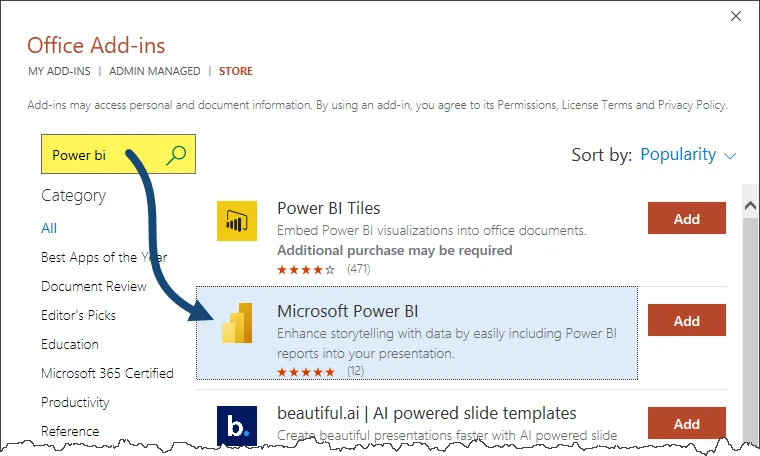This screenshot has height=456, width=760.
Task: Switch to the MY ADD-INS tab
Action: (60, 72)
